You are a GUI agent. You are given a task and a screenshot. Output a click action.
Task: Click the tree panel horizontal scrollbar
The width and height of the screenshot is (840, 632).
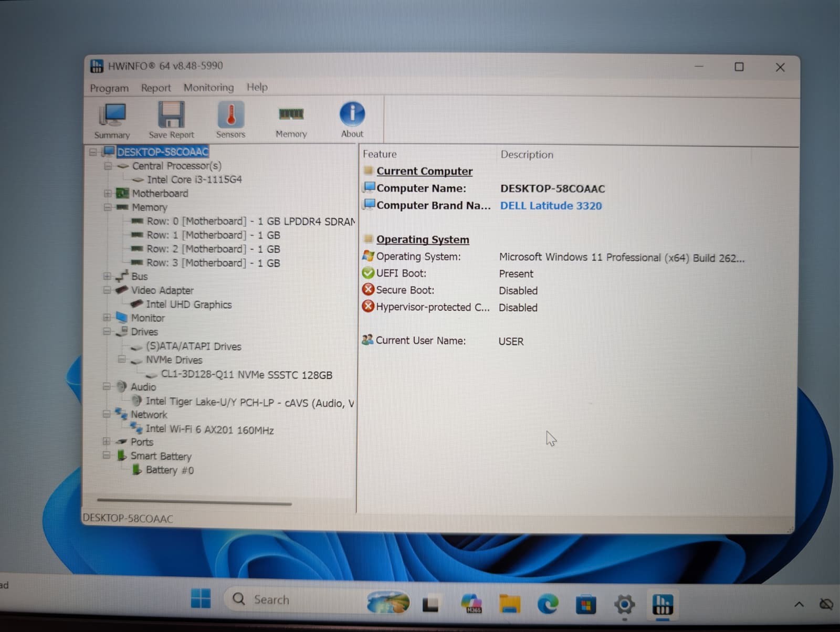194,502
